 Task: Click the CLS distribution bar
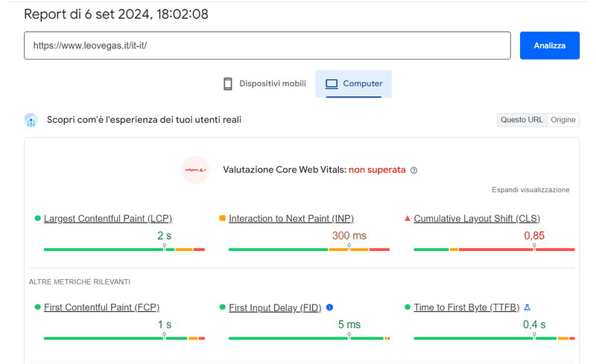coord(494,249)
